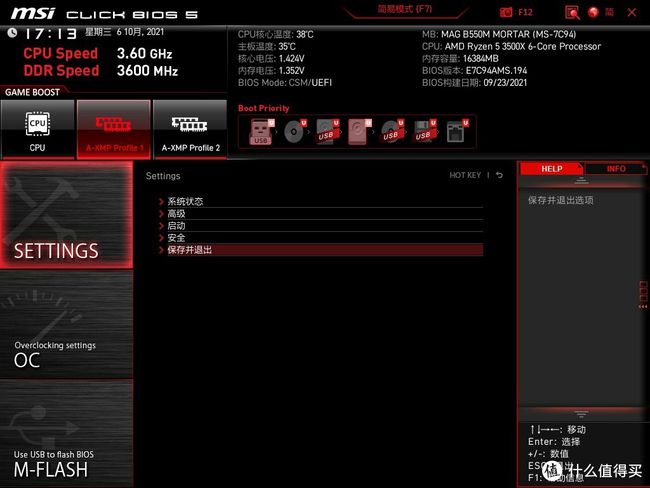Click the clock icon beside the time
Screen dimensions: 650x488
coord(12,32)
